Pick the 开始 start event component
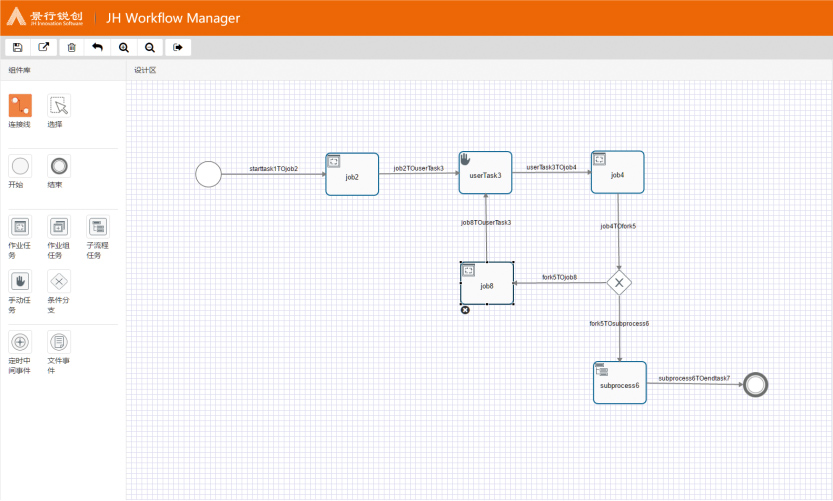 (20, 166)
